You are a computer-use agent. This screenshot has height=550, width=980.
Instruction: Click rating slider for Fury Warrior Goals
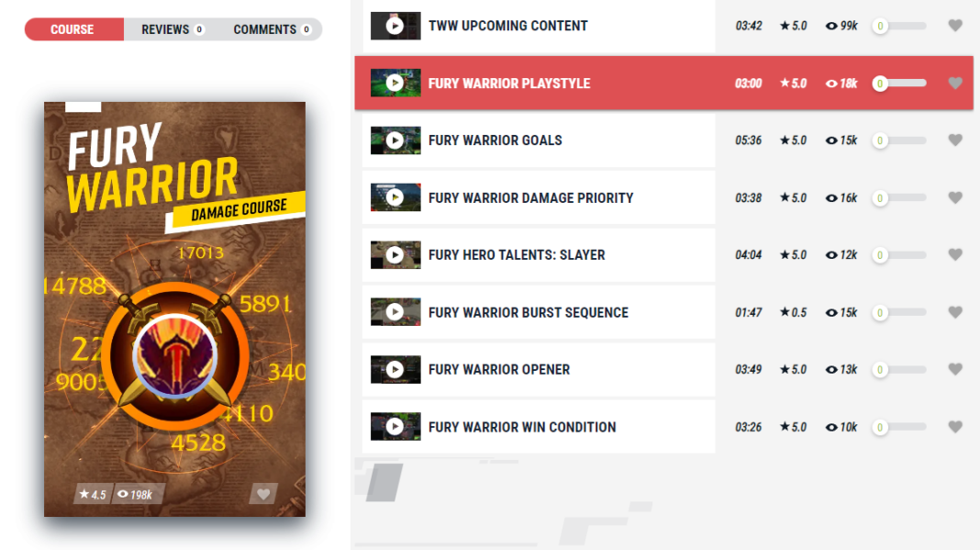point(899,140)
